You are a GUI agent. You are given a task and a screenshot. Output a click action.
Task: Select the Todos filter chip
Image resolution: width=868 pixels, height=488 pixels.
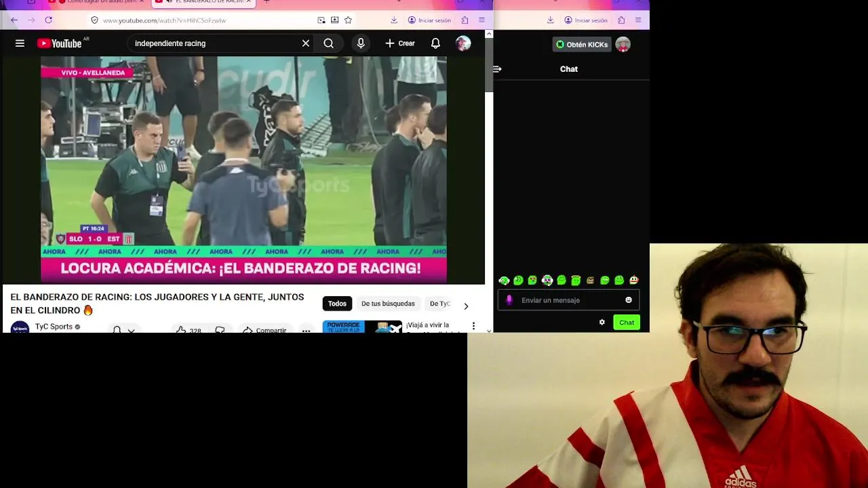point(337,304)
